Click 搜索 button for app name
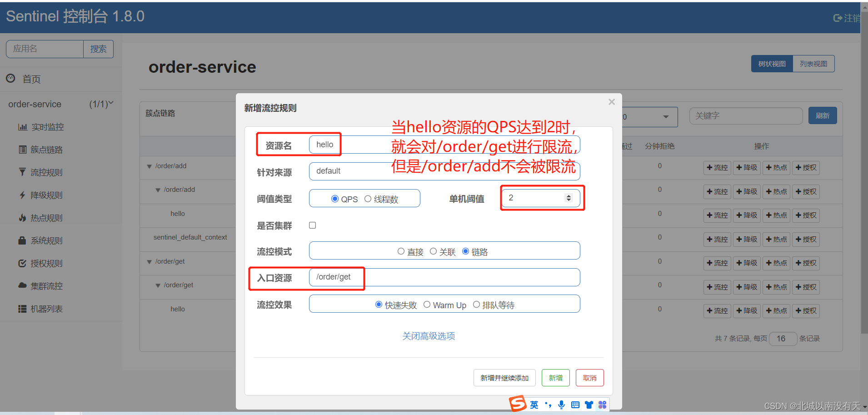Image resolution: width=868 pixels, height=415 pixels. coord(98,49)
